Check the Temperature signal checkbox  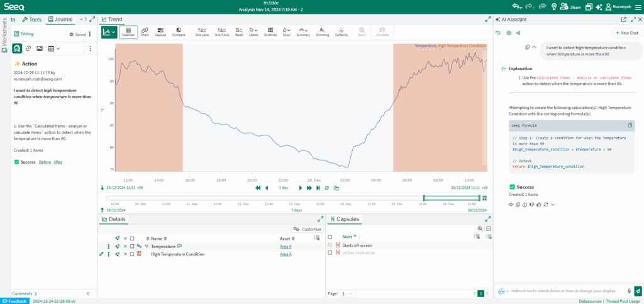[x=132, y=247]
